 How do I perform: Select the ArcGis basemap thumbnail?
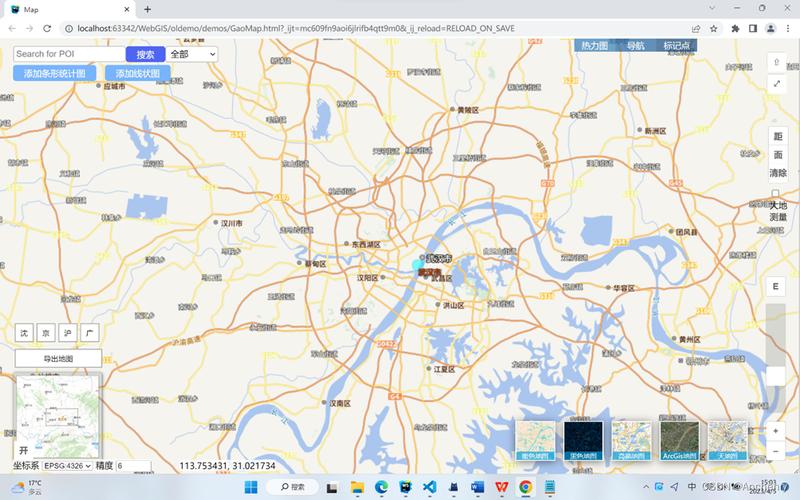click(680, 440)
